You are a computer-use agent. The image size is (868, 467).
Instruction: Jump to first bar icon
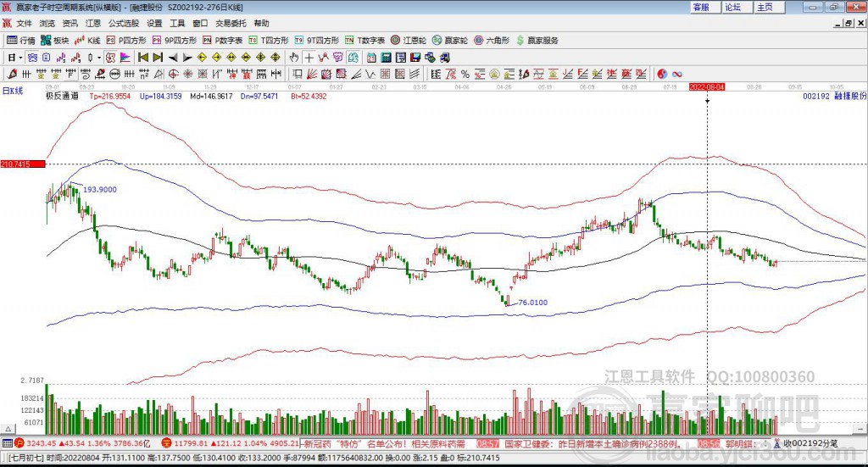click(142, 58)
